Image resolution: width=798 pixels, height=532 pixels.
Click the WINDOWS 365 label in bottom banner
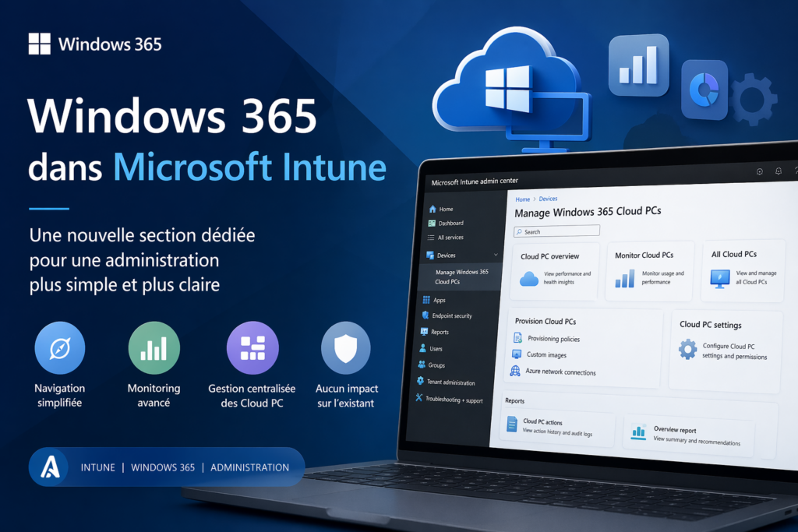tap(163, 467)
